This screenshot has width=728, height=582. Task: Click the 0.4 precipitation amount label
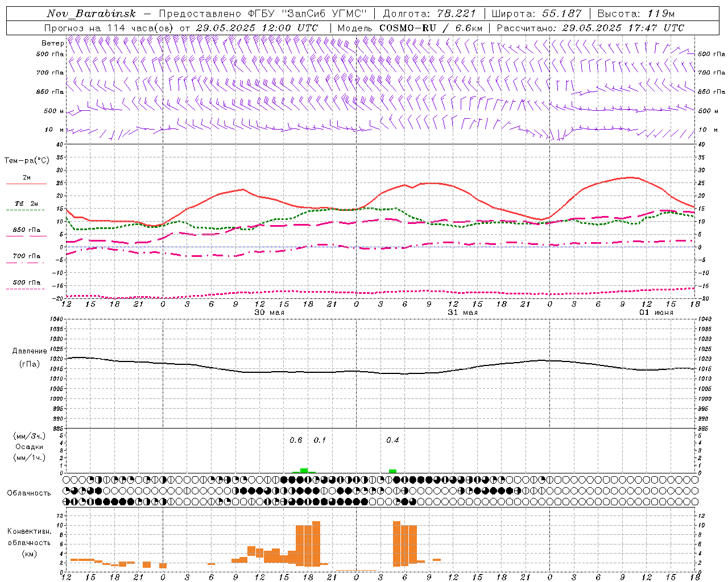392,440
